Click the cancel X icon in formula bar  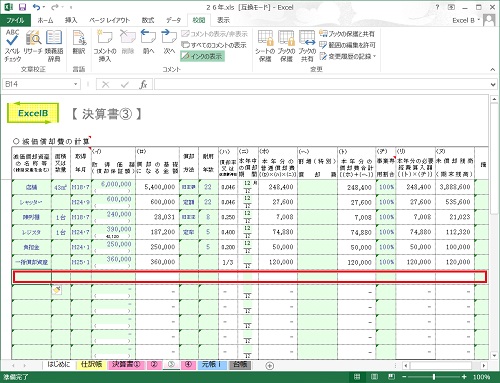pyautogui.click(x=106, y=85)
